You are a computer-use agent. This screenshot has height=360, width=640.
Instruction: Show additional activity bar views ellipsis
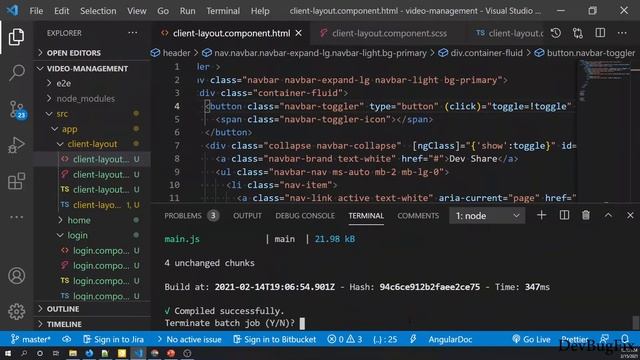pyautogui.click(x=16, y=217)
